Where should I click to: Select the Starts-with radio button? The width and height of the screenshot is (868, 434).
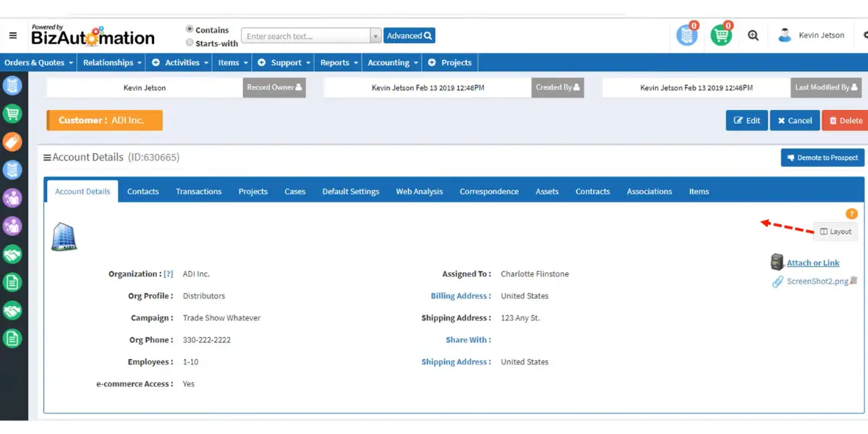pos(190,43)
